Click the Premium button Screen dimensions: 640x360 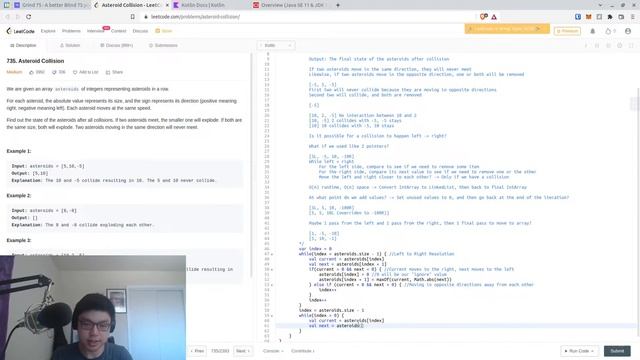[x=567, y=31]
